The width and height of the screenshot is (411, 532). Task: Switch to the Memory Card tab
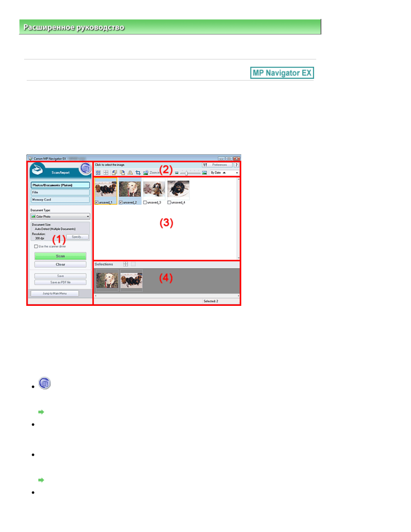60,199
